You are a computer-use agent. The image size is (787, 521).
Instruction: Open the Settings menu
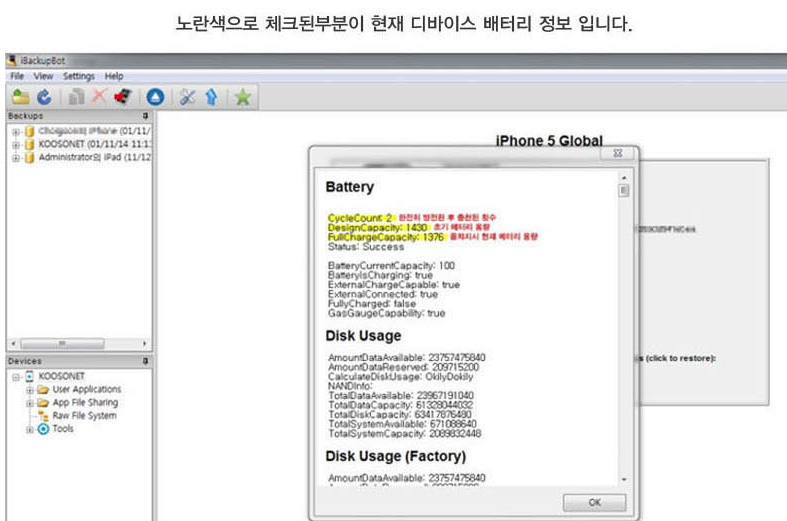click(79, 76)
